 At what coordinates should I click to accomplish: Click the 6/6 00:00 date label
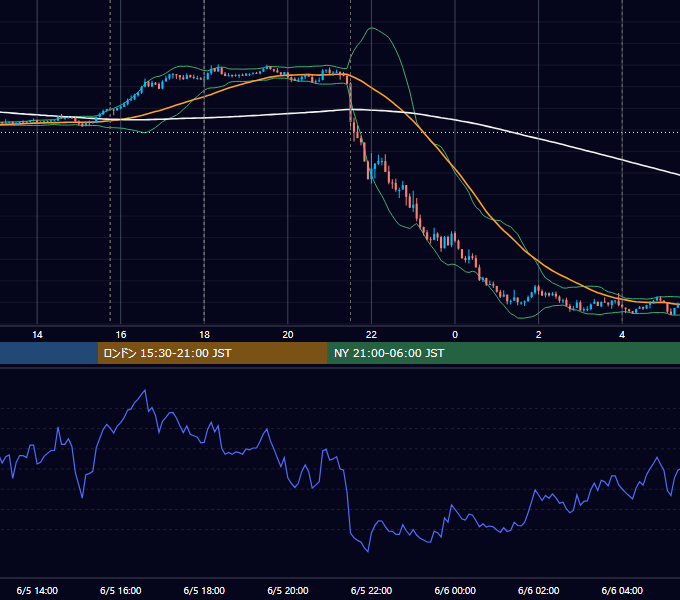455,590
